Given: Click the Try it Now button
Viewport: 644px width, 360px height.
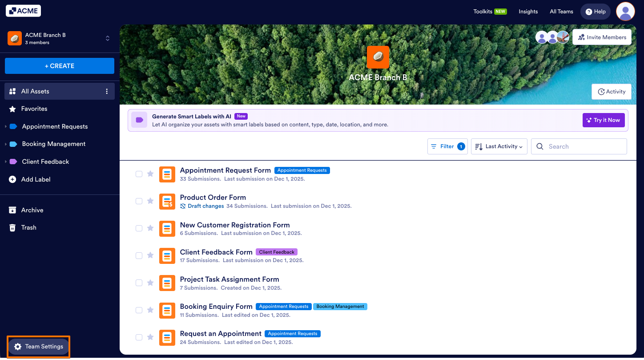Looking at the screenshot, I should pos(604,120).
